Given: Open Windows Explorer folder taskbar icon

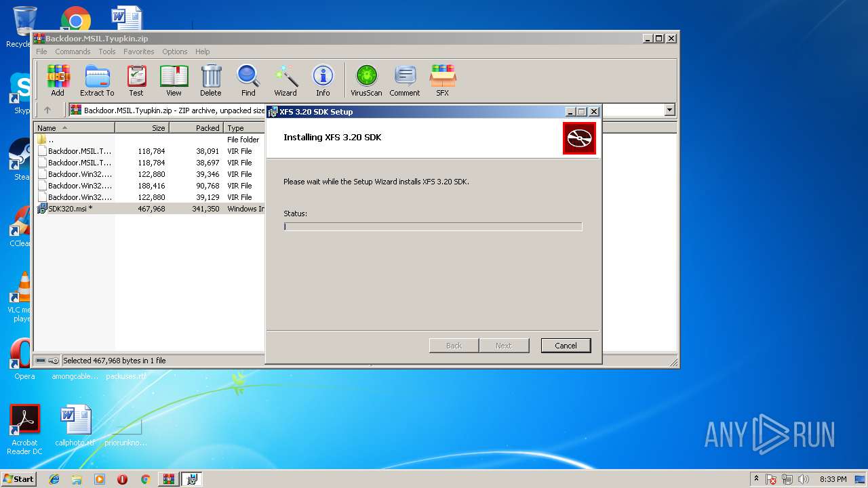Looking at the screenshot, I should pyautogui.click(x=77, y=479).
